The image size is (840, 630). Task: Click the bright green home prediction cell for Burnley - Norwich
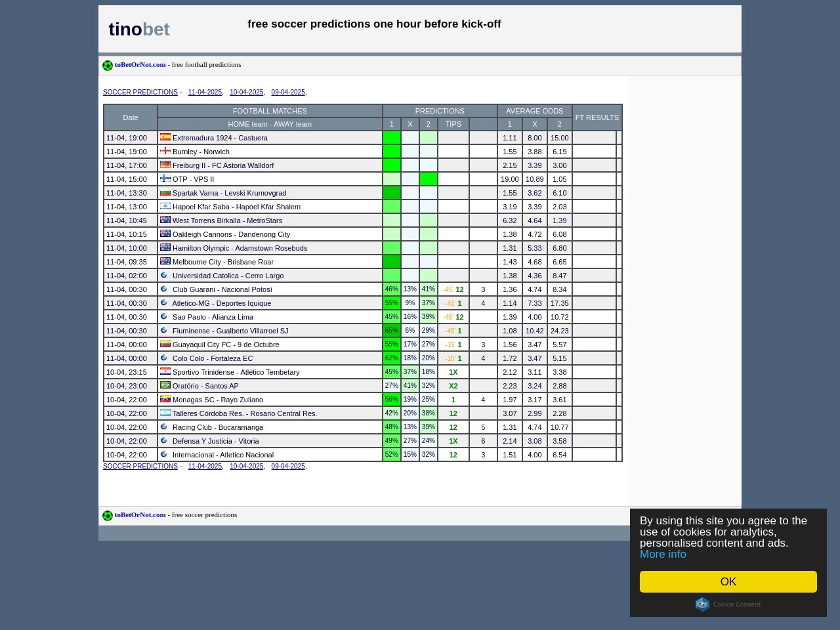point(392,152)
